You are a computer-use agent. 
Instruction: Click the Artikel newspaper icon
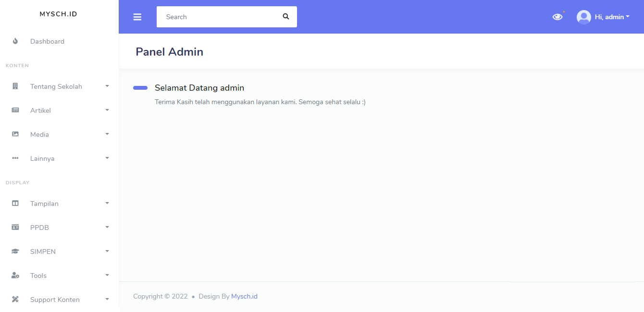pos(15,110)
